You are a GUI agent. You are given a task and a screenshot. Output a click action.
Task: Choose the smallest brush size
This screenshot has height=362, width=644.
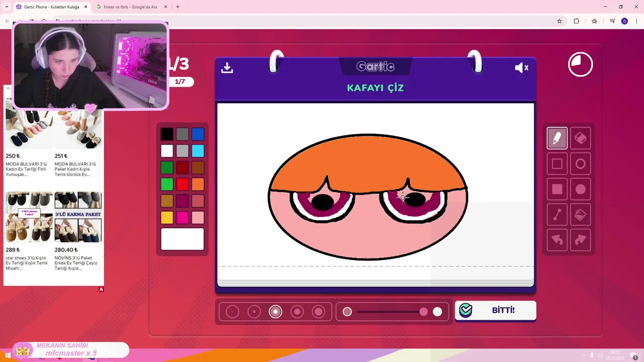click(232, 312)
